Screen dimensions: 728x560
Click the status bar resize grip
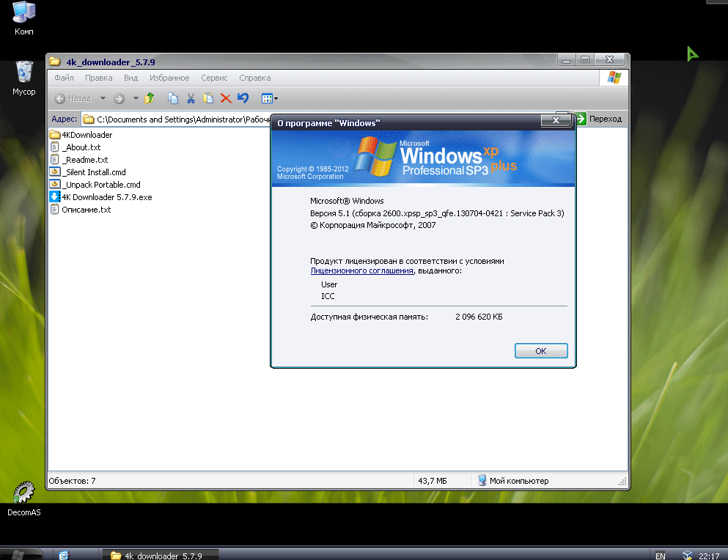coord(622,482)
